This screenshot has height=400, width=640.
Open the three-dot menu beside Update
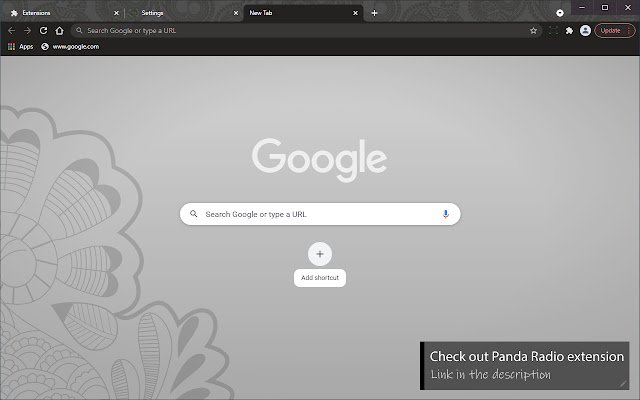pos(629,31)
